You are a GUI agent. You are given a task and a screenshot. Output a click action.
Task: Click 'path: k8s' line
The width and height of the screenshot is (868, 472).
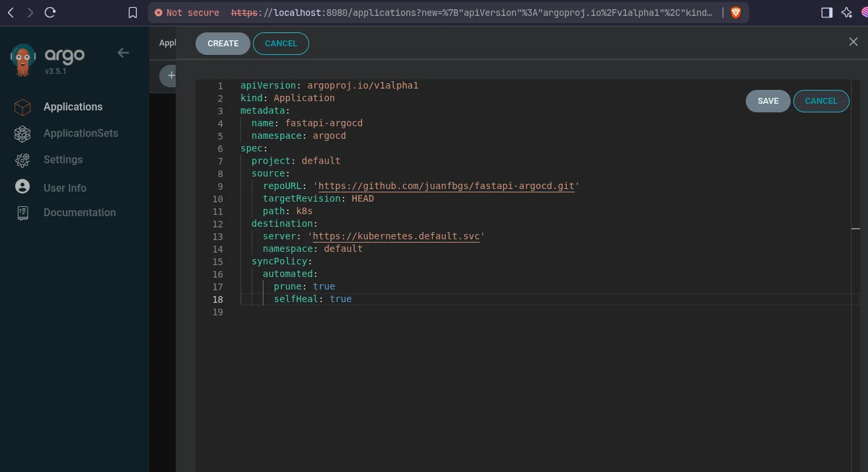[x=287, y=212]
